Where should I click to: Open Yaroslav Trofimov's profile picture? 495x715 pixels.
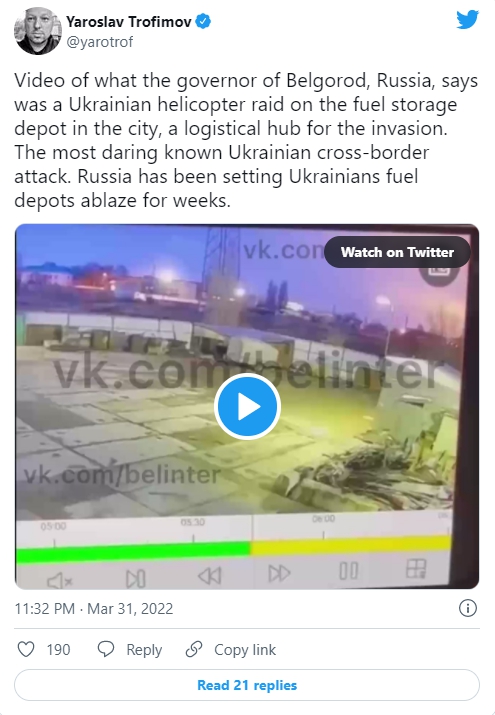point(38,31)
